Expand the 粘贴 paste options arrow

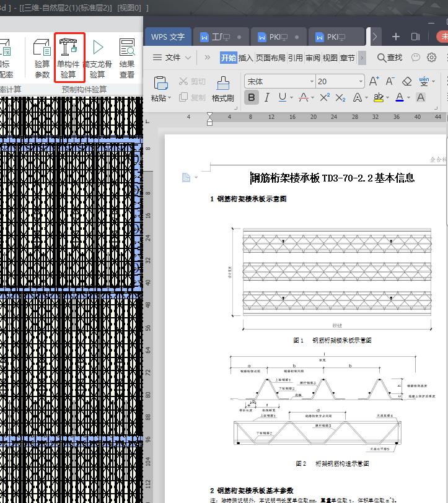170,98
